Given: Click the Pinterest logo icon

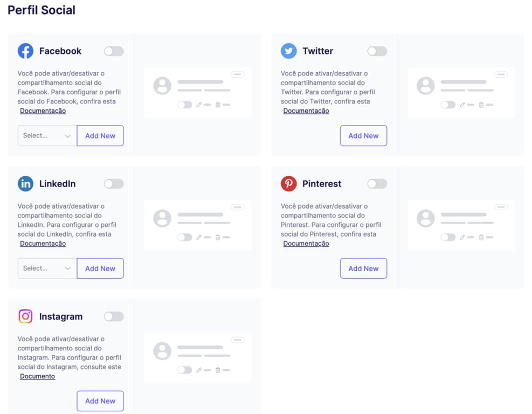Looking at the screenshot, I should click(289, 183).
